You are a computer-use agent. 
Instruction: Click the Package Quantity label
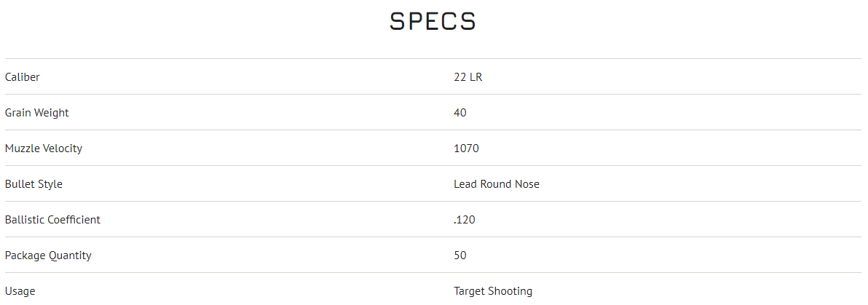pos(48,256)
